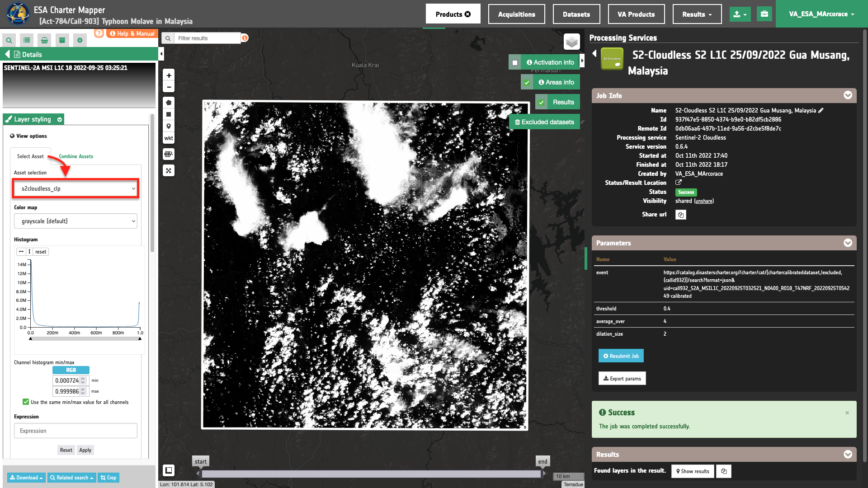Collapse the Layer styling section
Image resolution: width=868 pixels, height=488 pixels.
click(59, 119)
